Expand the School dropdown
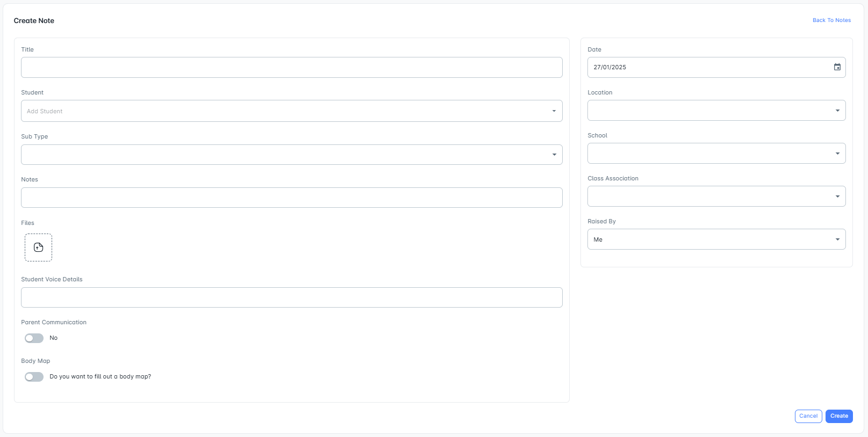868x437 pixels. point(716,154)
